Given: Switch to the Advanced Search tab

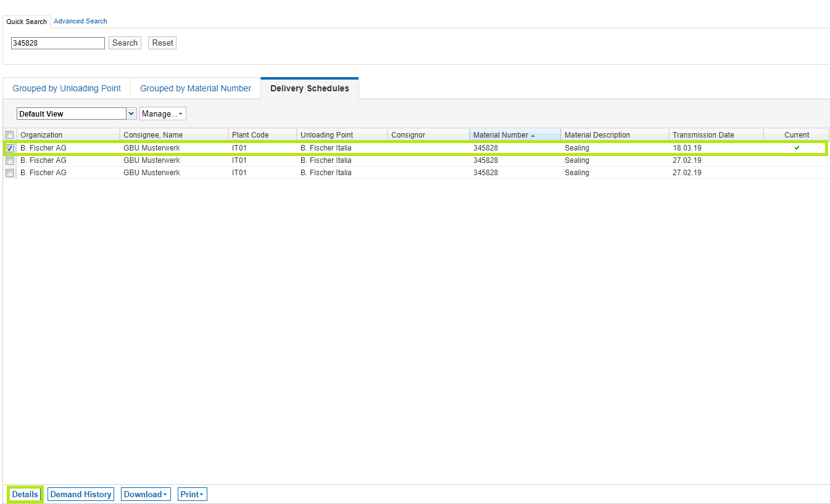Looking at the screenshot, I should (x=80, y=21).
